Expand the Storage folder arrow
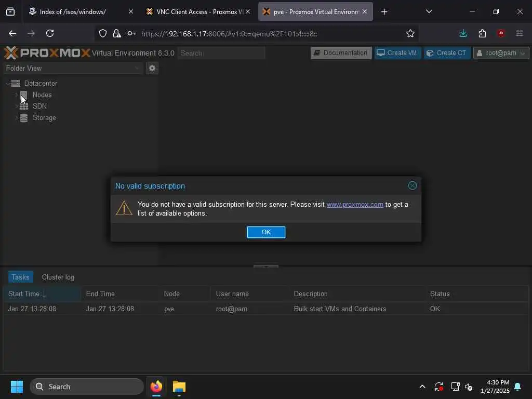Screen dimensions: 532x399 click(16, 118)
